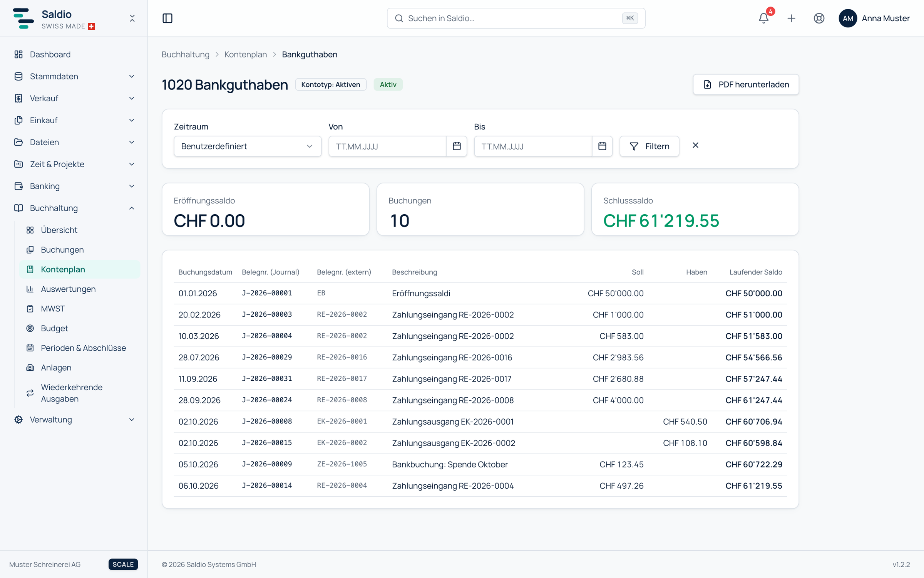Click the SCALE plan badge
The height and width of the screenshot is (578, 924).
pos(123,564)
